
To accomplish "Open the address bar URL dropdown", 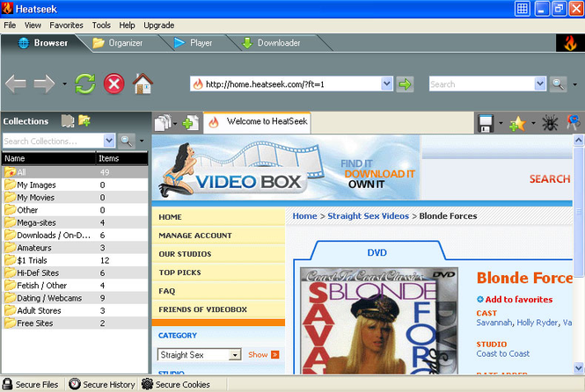I will pos(387,83).
